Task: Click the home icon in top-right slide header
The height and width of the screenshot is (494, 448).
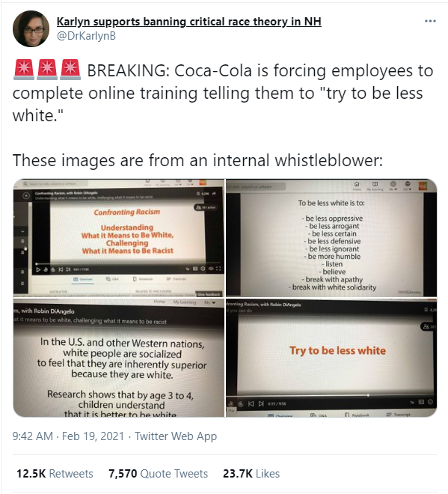Action: [x=357, y=184]
